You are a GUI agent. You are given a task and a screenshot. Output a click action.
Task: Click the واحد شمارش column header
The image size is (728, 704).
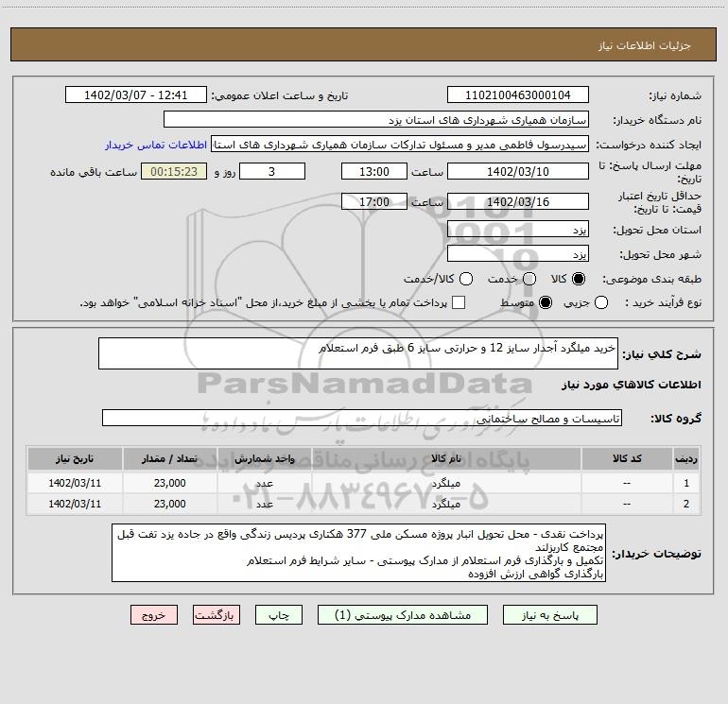[x=264, y=459]
